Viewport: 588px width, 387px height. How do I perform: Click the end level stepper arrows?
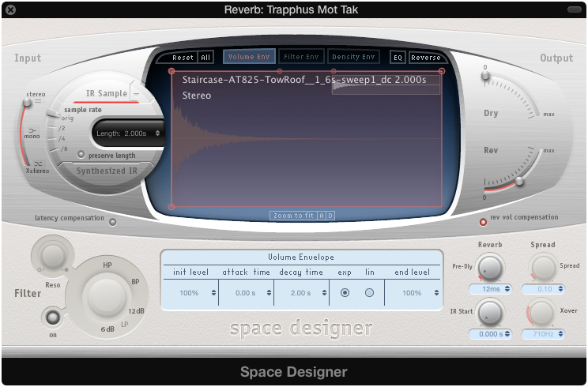point(436,292)
